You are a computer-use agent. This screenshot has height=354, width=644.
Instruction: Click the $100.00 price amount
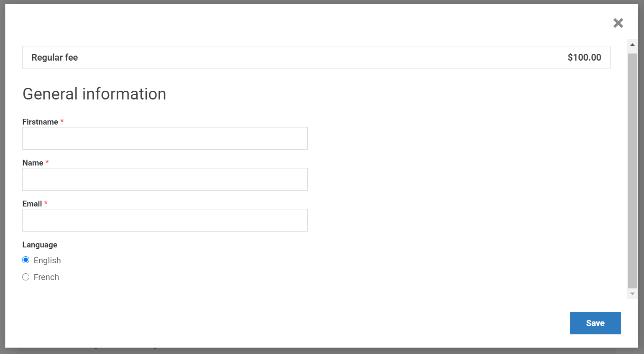(x=584, y=58)
